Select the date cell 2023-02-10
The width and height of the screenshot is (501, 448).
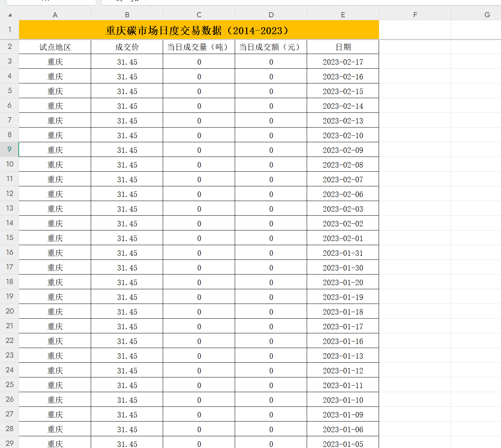[343, 135]
